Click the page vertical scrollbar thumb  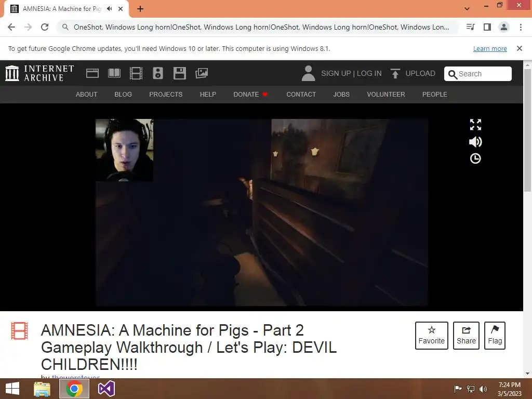tap(528, 130)
